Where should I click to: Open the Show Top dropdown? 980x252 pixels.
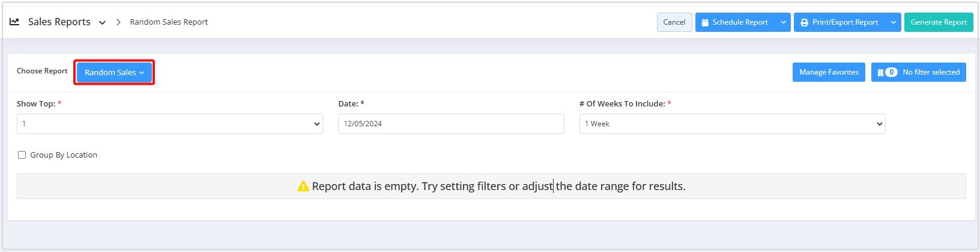pyautogui.click(x=170, y=124)
